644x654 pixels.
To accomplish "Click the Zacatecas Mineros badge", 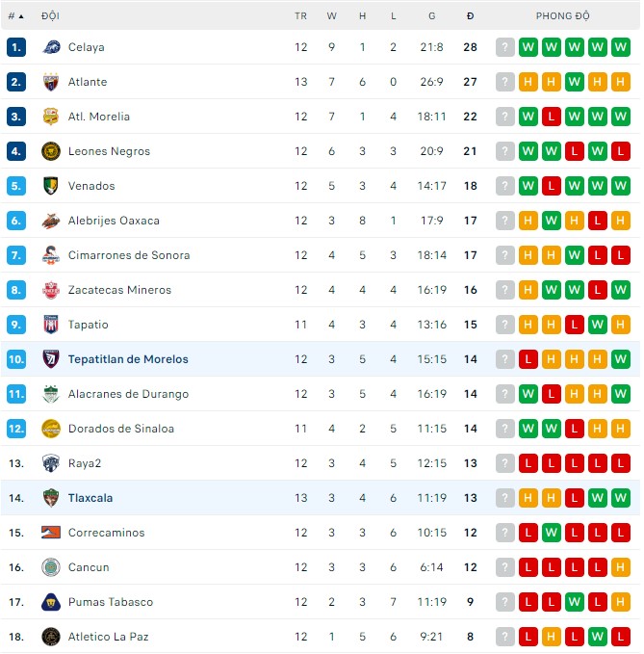I will (51, 290).
